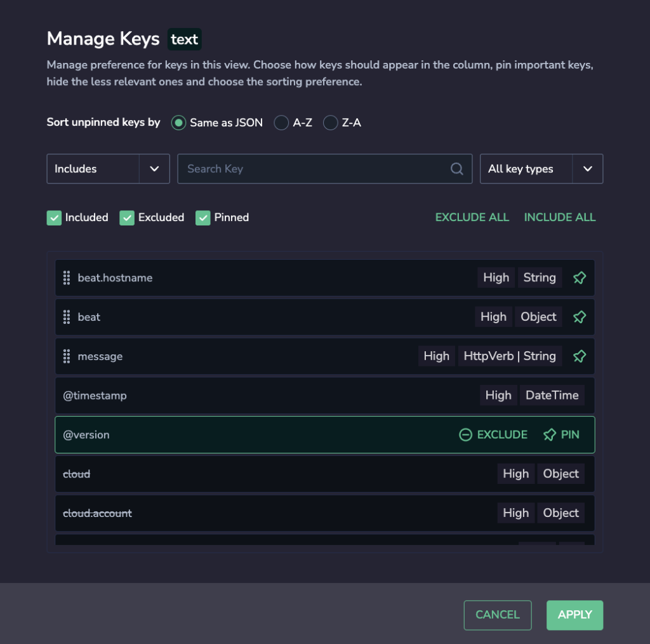
Task: Click INCLUDE ALL link
Action: [560, 217]
